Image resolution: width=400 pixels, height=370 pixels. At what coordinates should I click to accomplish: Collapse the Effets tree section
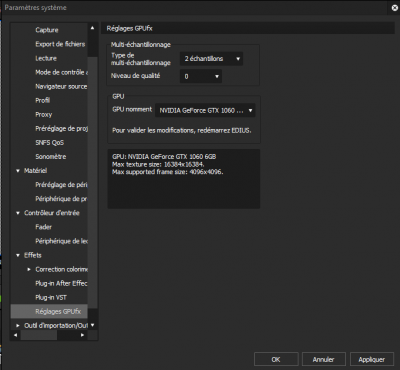[18, 255]
